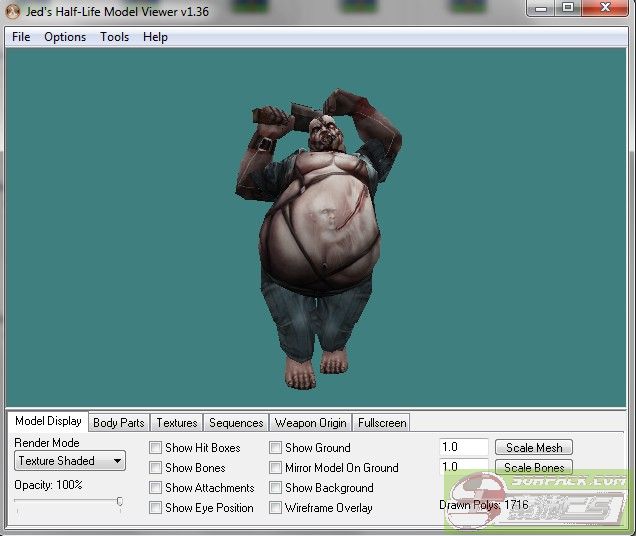
Task: Open the File menu
Action: click(21, 37)
